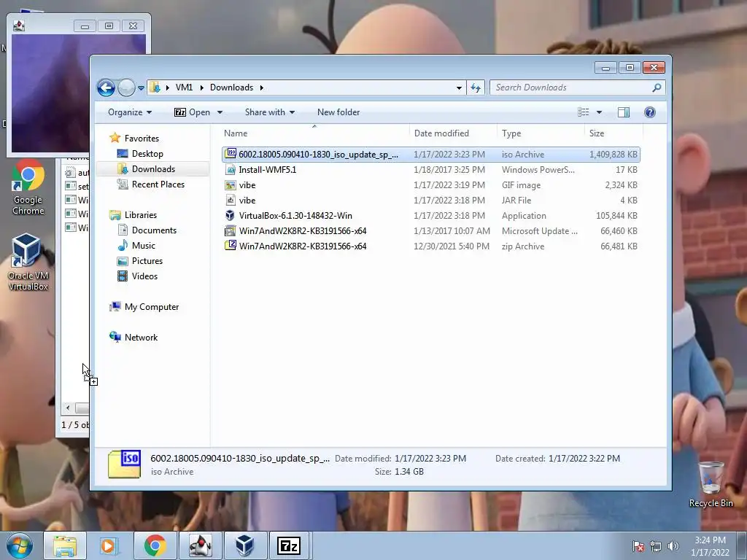The image size is (747, 560).
Task: Open the address bar history dropdown
Action: pos(459,87)
